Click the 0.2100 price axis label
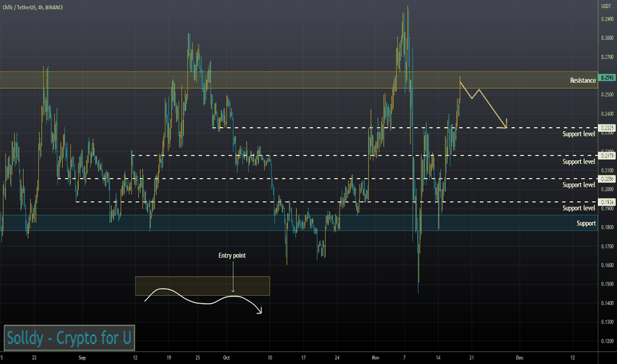 (x=607, y=170)
